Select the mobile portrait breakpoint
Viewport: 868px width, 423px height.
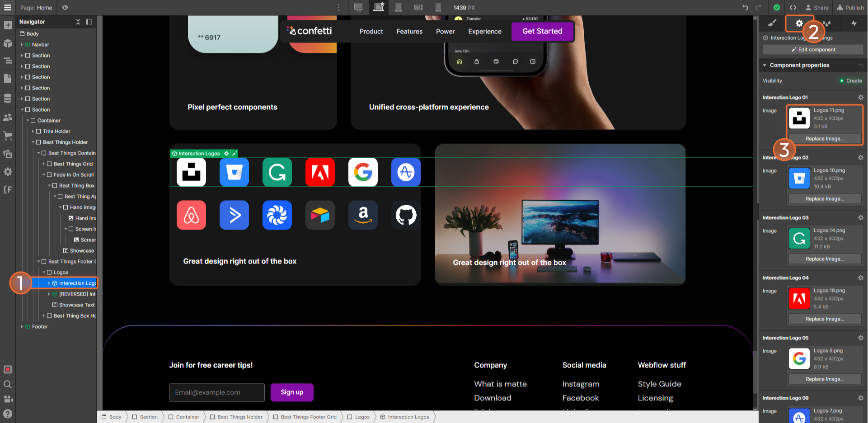pyautogui.click(x=438, y=8)
